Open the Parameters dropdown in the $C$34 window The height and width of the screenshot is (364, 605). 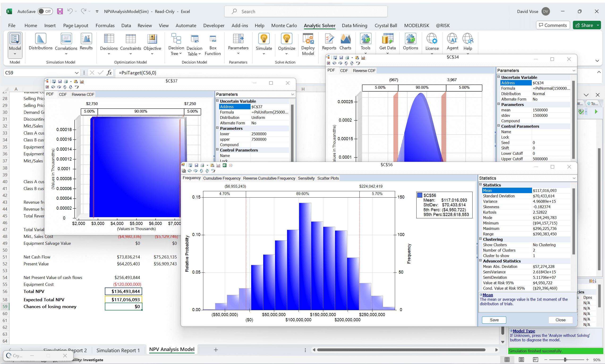coord(574,70)
